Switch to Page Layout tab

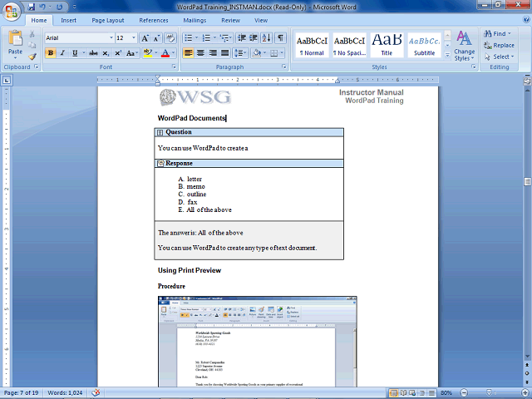tap(108, 20)
